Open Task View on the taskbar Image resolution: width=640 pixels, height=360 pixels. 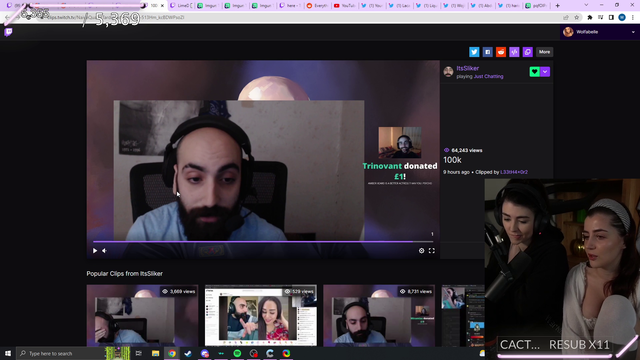point(139,353)
